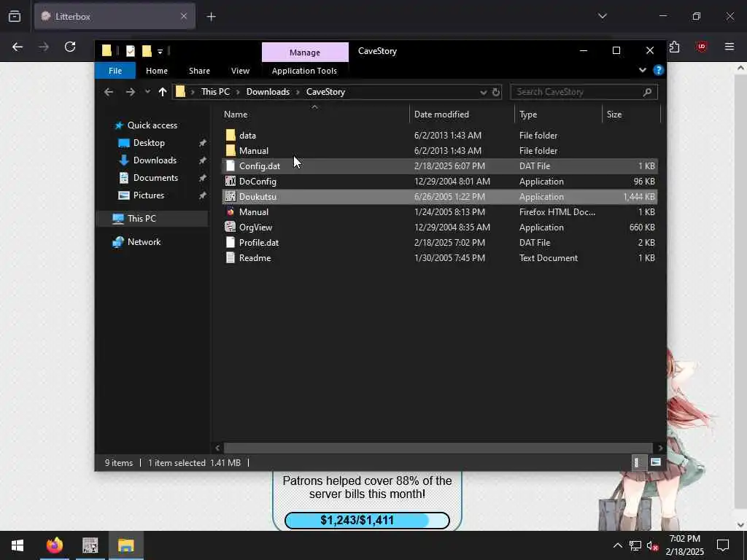This screenshot has width=747, height=560.
Task: List all browser tabs dropdown
Action: 602,16
